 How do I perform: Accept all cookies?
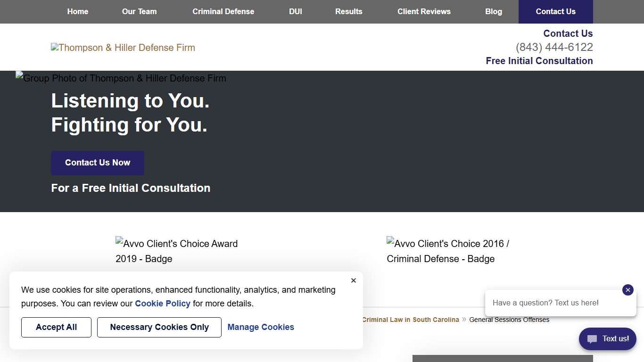(x=56, y=327)
